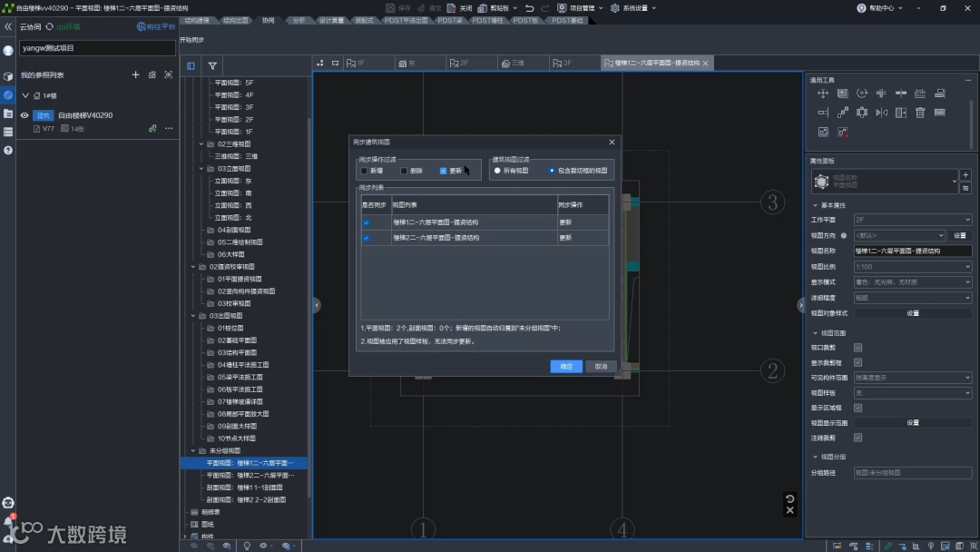
Task: Click 设置 button beside 视图方向
Action: tap(960, 236)
